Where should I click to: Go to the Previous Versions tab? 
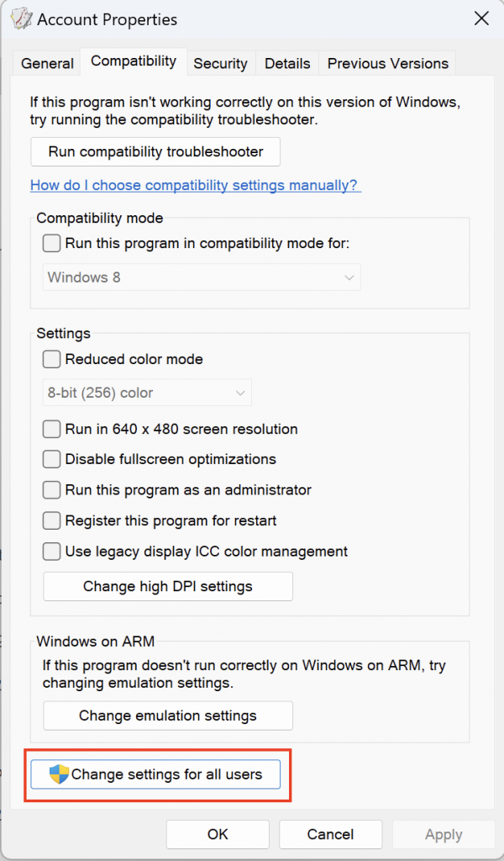(x=388, y=64)
